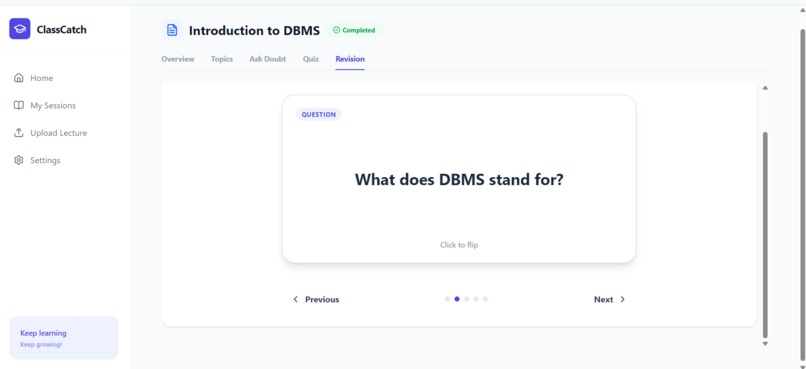Switch to the Overview tab
Image resolution: width=806 pixels, height=369 pixels.
178,59
